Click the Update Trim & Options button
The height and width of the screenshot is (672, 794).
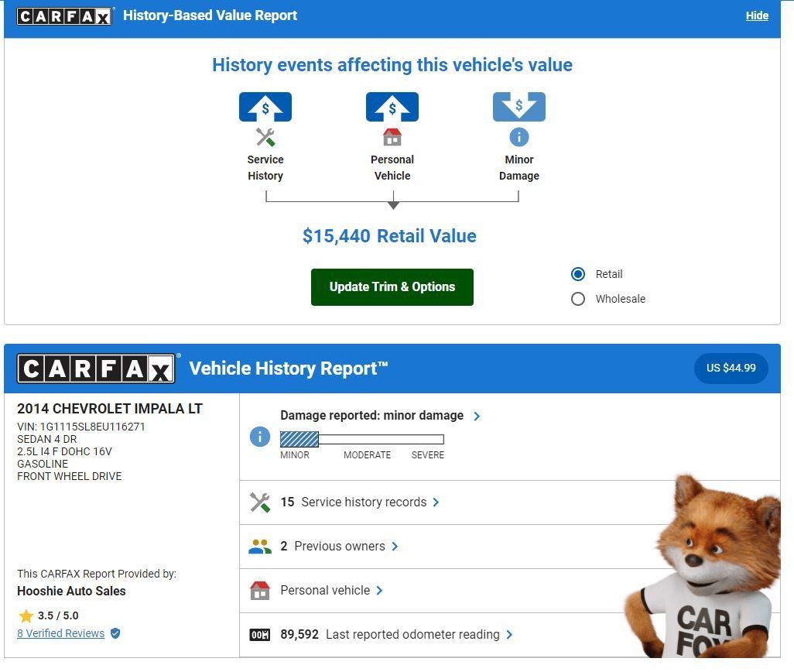pos(392,287)
